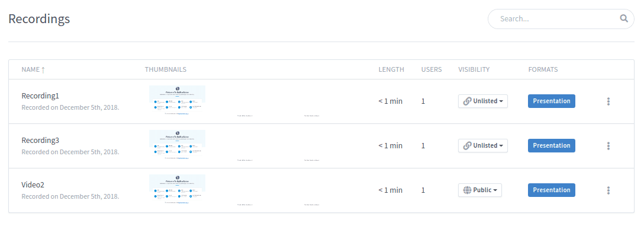
Task: Expand the Unlisted dropdown for Recording1
Action: [483, 101]
